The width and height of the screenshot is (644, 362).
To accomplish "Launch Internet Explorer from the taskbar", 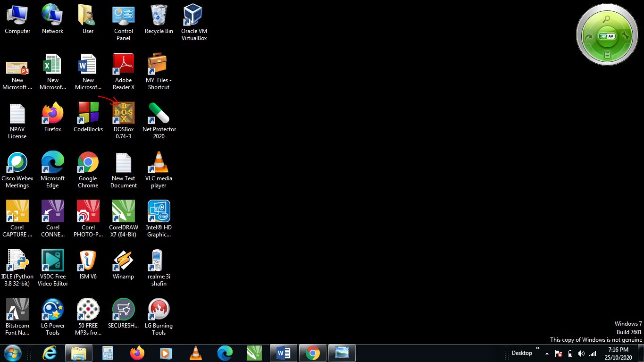I will tap(49, 353).
